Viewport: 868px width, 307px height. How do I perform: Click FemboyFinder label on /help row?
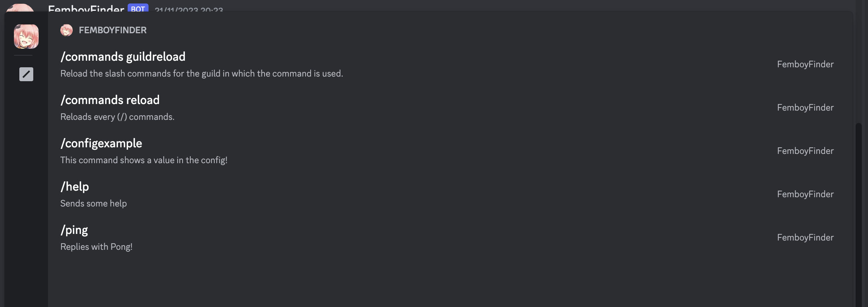[x=805, y=194]
